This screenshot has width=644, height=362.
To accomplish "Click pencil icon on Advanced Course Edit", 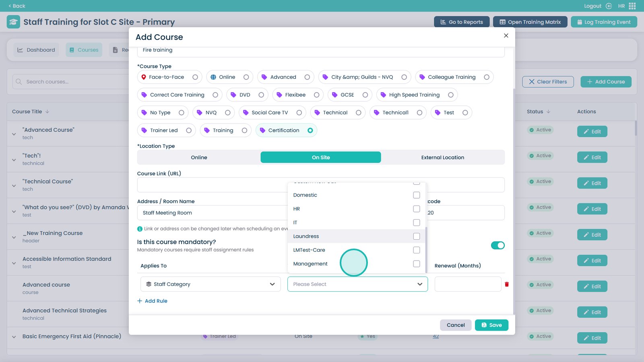I will tap(586, 132).
